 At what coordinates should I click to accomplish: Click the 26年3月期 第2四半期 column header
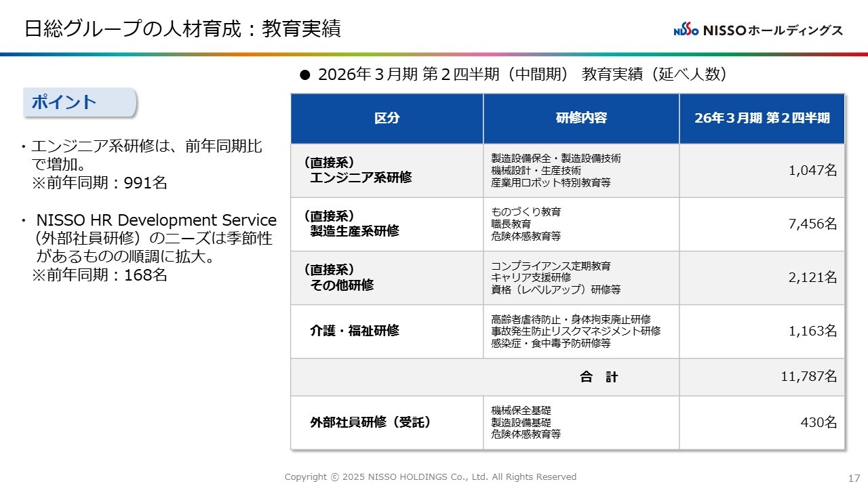(x=762, y=118)
